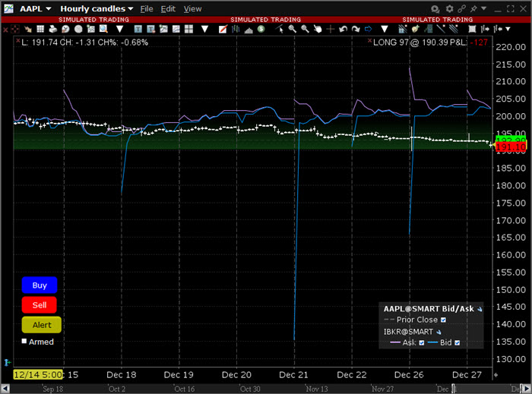Click the blue icon at chart bottom-left corner
The height and width of the screenshot is (394, 532).
[x=7, y=363]
